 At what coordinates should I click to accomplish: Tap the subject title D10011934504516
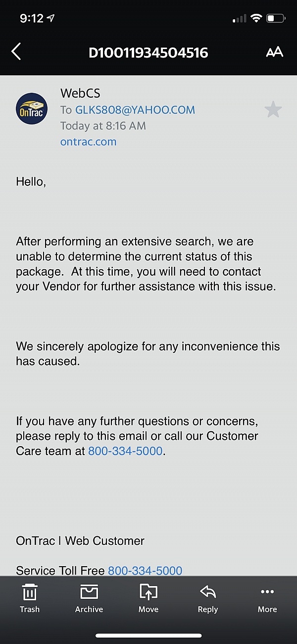click(148, 52)
